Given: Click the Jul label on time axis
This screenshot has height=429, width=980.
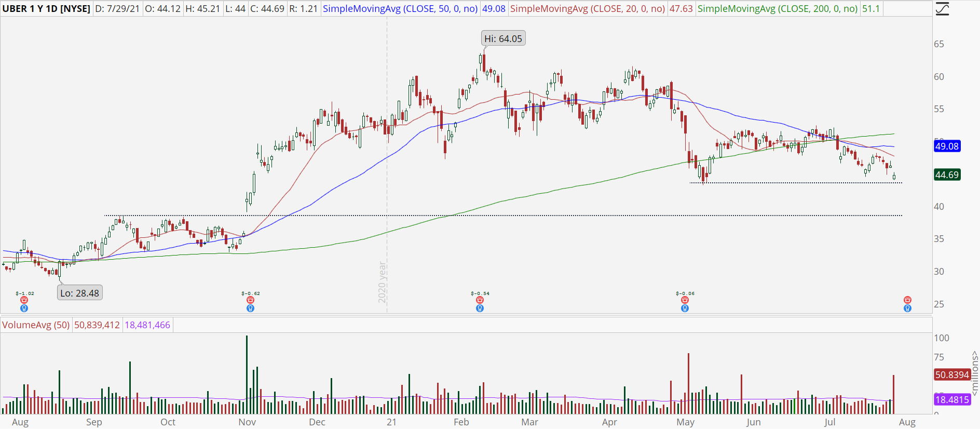Looking at the screenshot, I should (829, 422).
